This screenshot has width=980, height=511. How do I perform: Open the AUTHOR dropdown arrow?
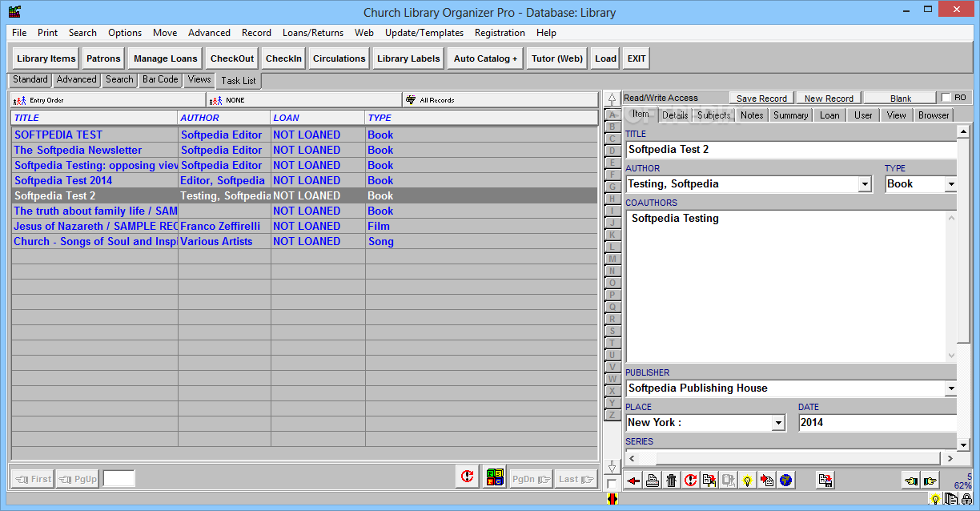[865, 184]
